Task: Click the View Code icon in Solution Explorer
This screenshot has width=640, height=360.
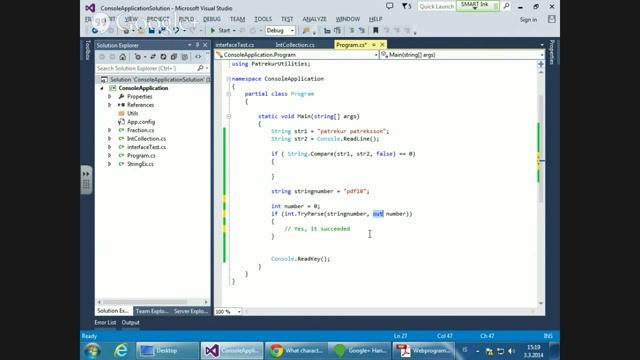Action: coord(198,57)
